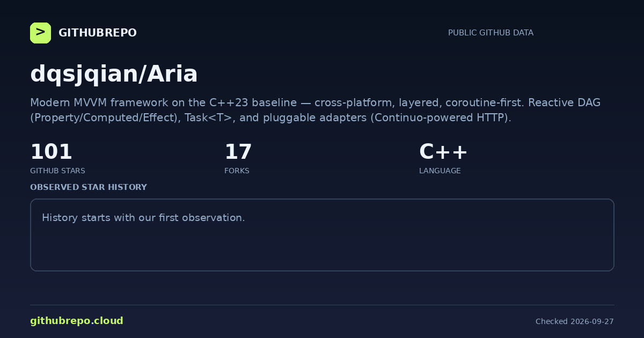Screen dimensions: 644x338
Task: Click the GITHUB STARS label
Action: (x=57, y=171)
